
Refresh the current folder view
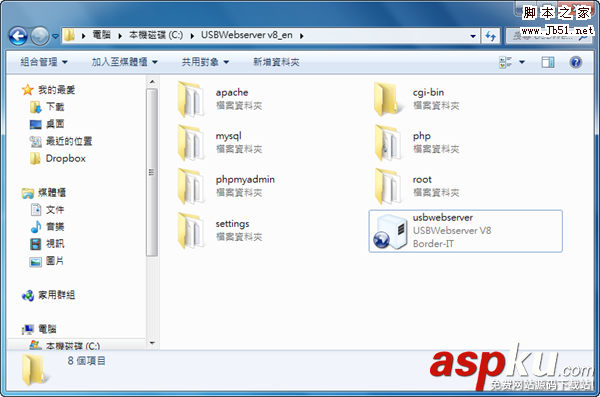pyautogui.click(x=491, y=36)
